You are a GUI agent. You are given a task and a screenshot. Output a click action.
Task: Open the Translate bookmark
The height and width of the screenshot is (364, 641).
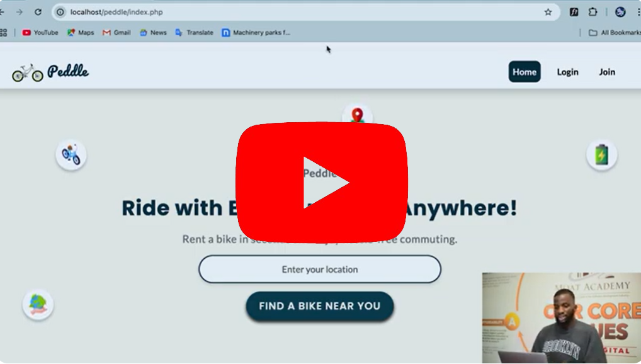[194, 32]
